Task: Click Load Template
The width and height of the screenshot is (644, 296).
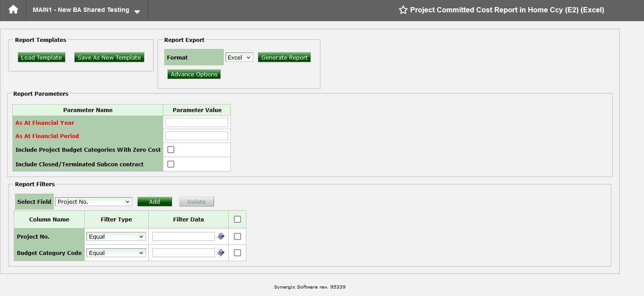Action: tap(41, 57)
